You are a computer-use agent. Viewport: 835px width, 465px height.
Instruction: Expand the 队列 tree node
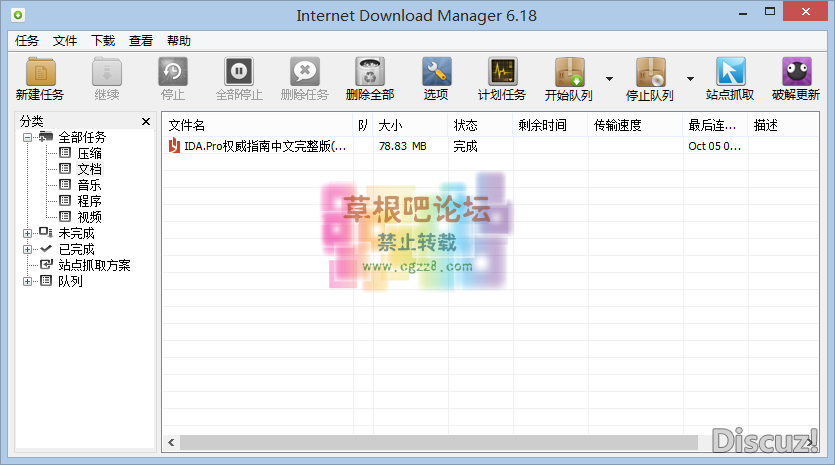pos(27,281)
